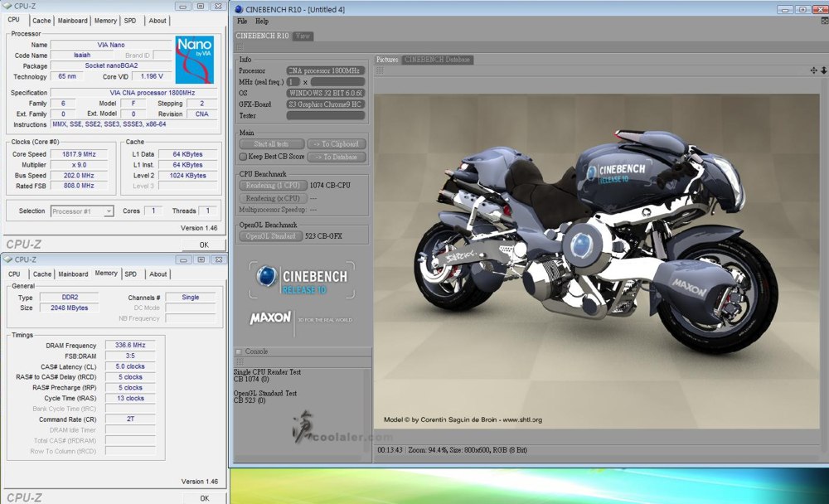
Task: Toggle the Console checkbox
Action: (239, 351)
